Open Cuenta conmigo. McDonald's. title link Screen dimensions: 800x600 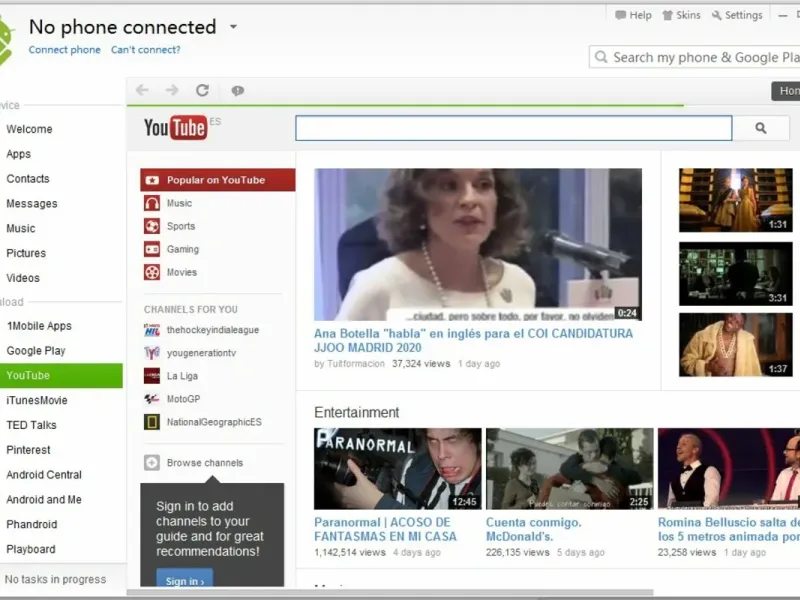[534, 529]
